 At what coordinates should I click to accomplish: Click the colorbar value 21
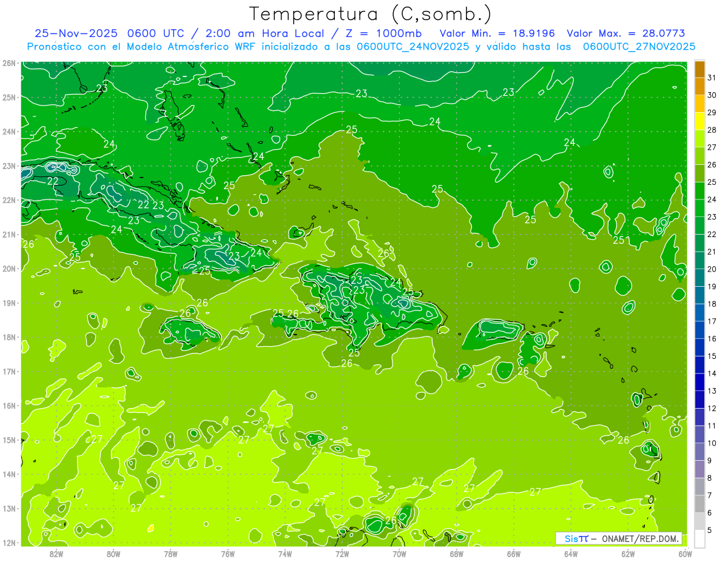pos(713,252)
